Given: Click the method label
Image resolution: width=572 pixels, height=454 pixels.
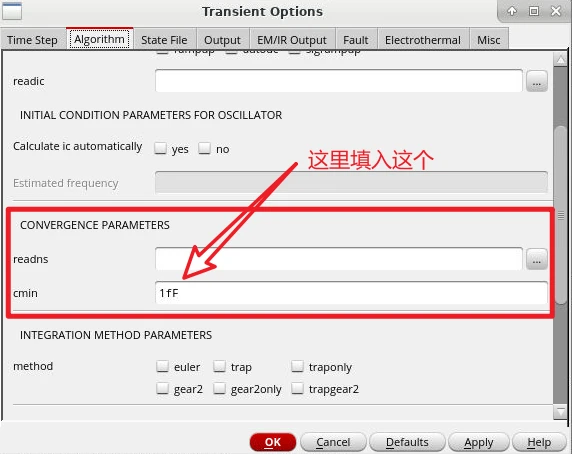Looking at the screenshot, I should (33, 366).
